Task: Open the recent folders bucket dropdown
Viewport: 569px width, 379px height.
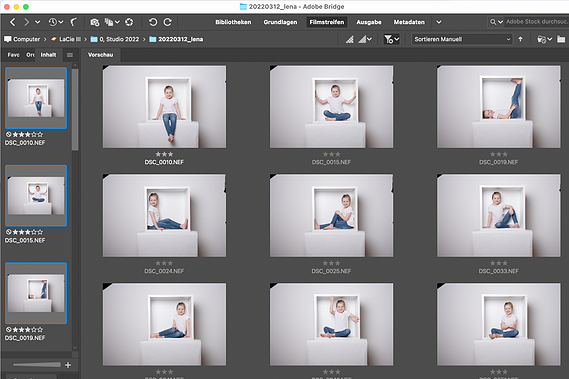Action: click(x=544, y=39)
